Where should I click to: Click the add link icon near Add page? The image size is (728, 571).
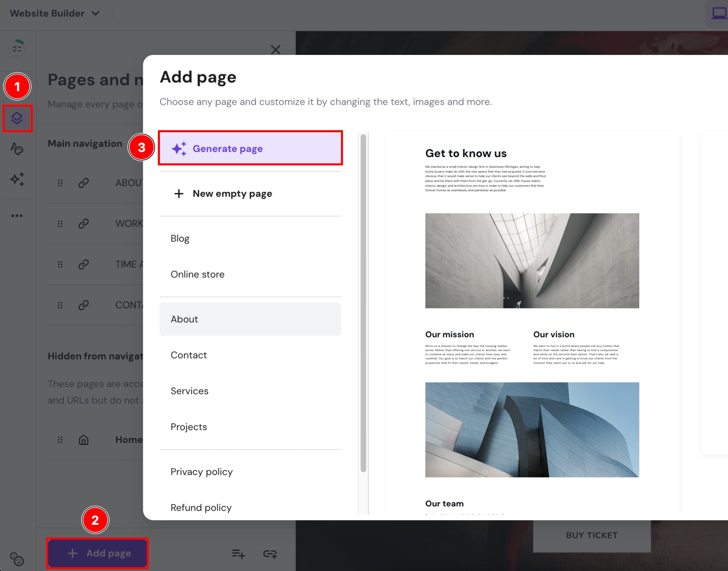click(270, 553)
